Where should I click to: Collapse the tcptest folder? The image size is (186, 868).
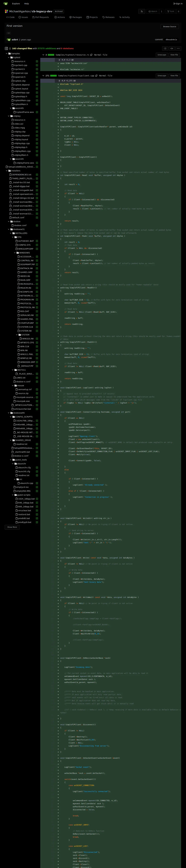pos(9,58)
